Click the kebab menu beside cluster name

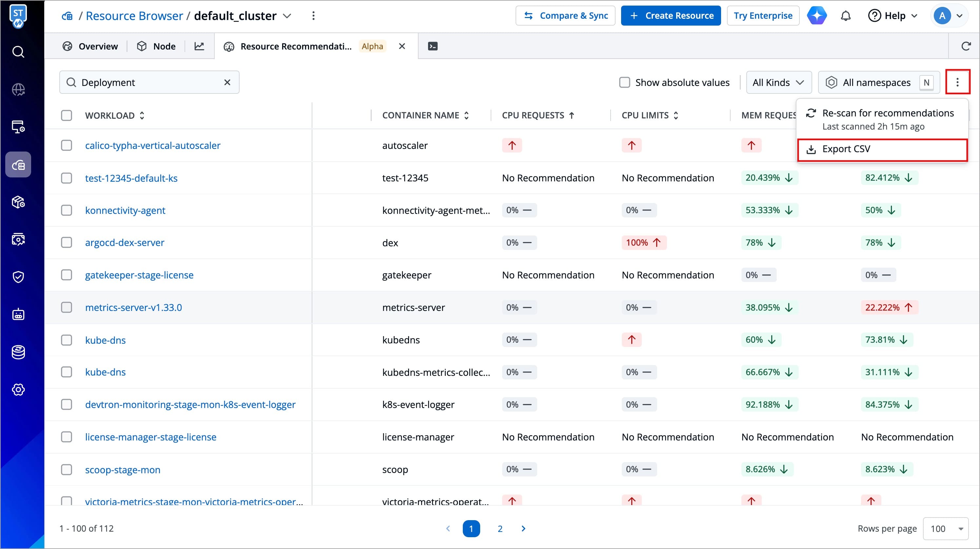pos(313,16)
